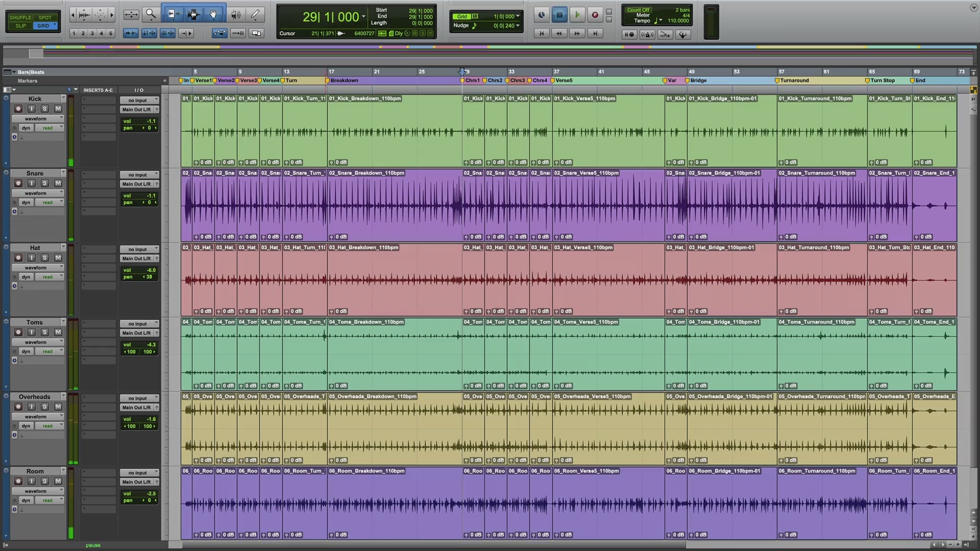Image resolution: width=980 pixels, height=551 pixels.
Task: Open Snare automation mode read dropdown
Action: click(x=50, y=203)
